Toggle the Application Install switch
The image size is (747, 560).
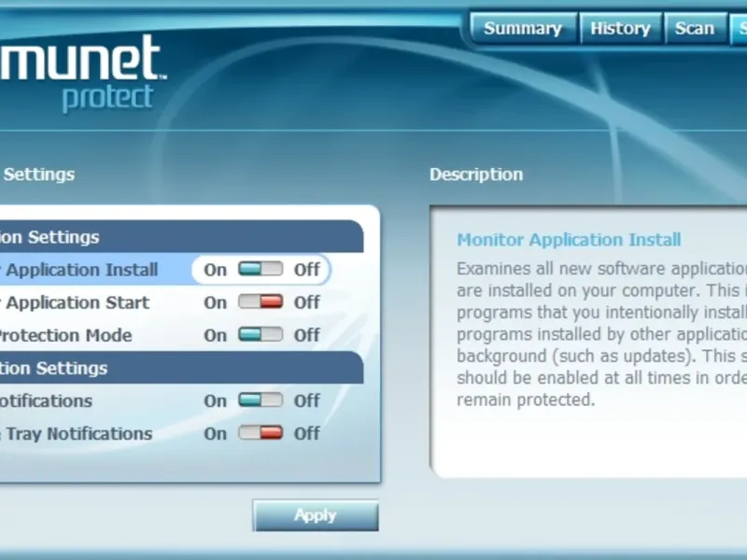(x=261, y=269)
